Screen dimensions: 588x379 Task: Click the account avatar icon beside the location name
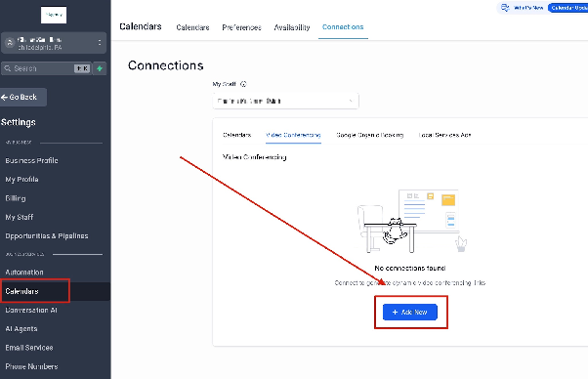pyautogui.click(x=10, y=43)
